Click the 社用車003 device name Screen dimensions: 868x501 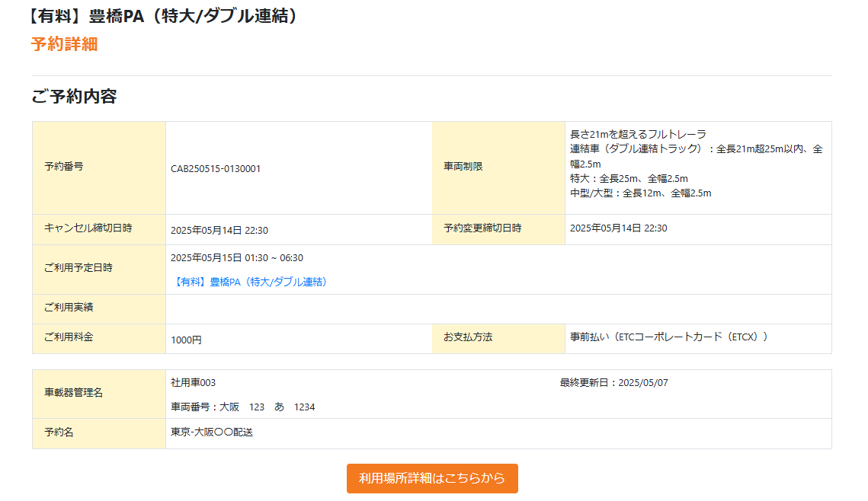tap(194, 383)
